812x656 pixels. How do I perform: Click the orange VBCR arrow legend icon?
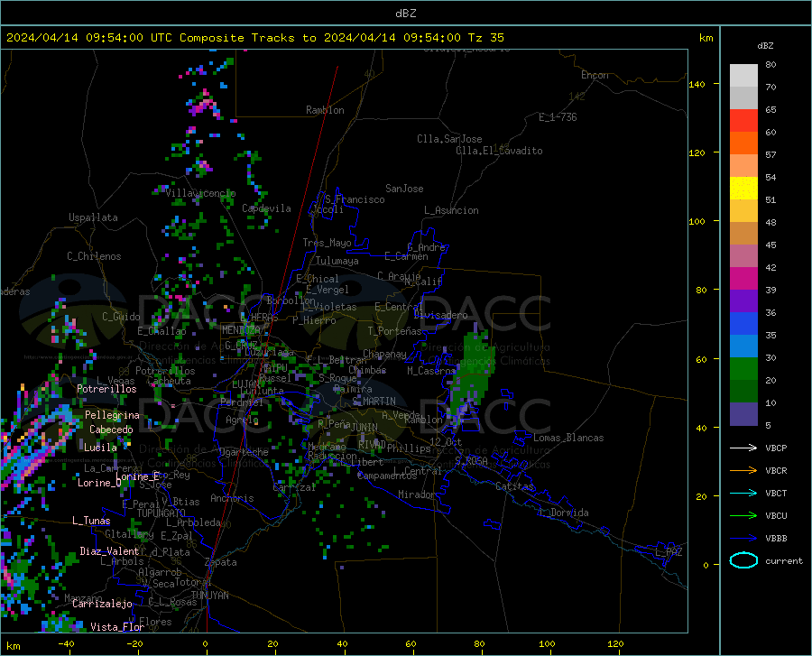coord(743,471)
